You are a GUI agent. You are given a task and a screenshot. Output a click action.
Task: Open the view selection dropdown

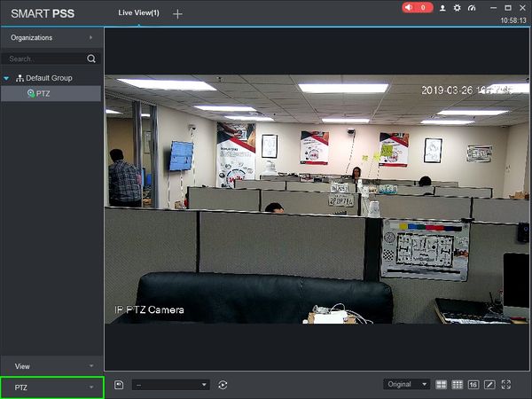pyautogui.click(x=170, y=385)
